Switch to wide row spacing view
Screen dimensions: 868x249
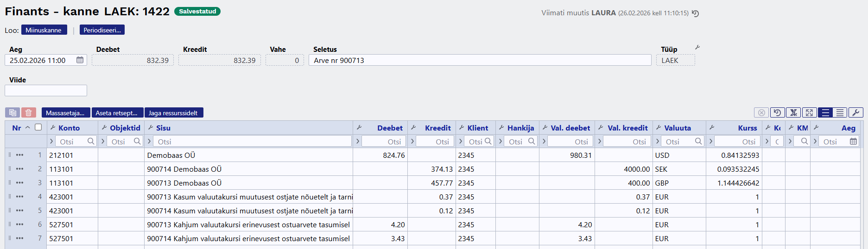tap(825, 112)
